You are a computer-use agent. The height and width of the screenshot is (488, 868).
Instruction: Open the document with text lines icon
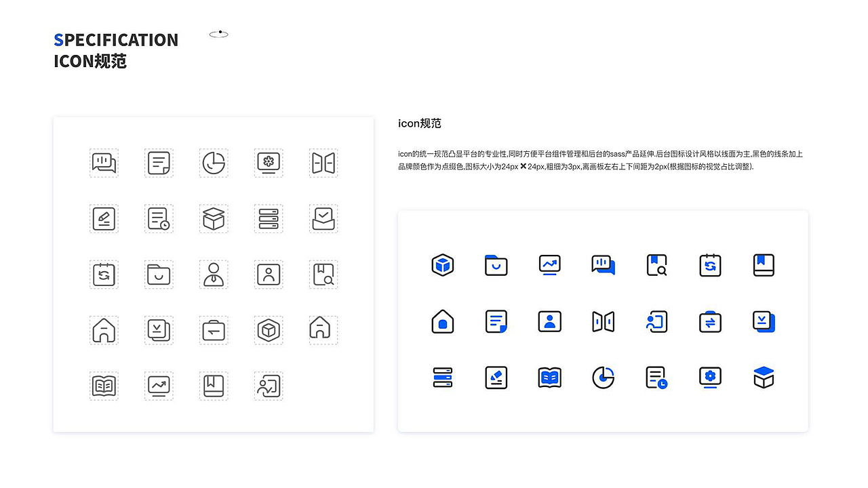tap(496, 321)
